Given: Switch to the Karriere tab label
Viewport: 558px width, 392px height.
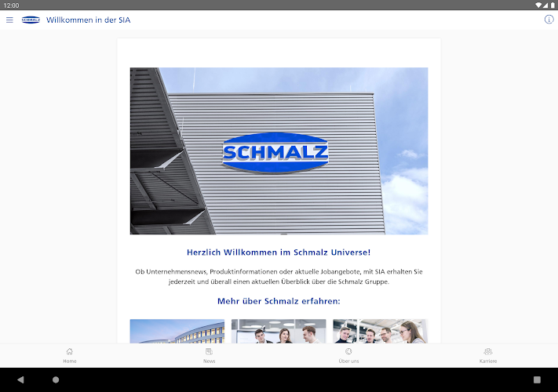Looking at the screenshot, I should pyautogui.click(x=488, y=361).
